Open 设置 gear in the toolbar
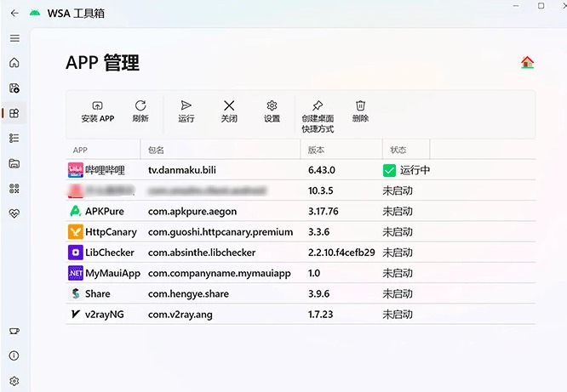This screenshot has height=392, width=567. (272, 111)
